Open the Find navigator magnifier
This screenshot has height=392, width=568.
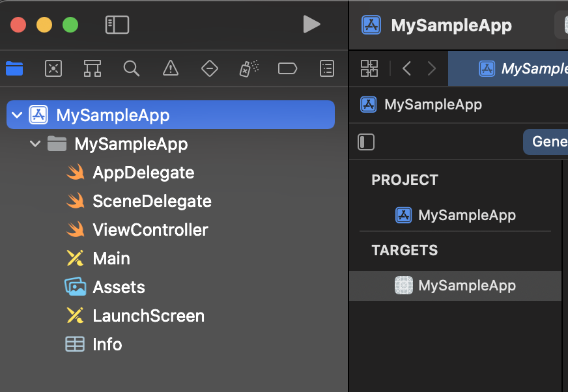[x=131, y=68]
